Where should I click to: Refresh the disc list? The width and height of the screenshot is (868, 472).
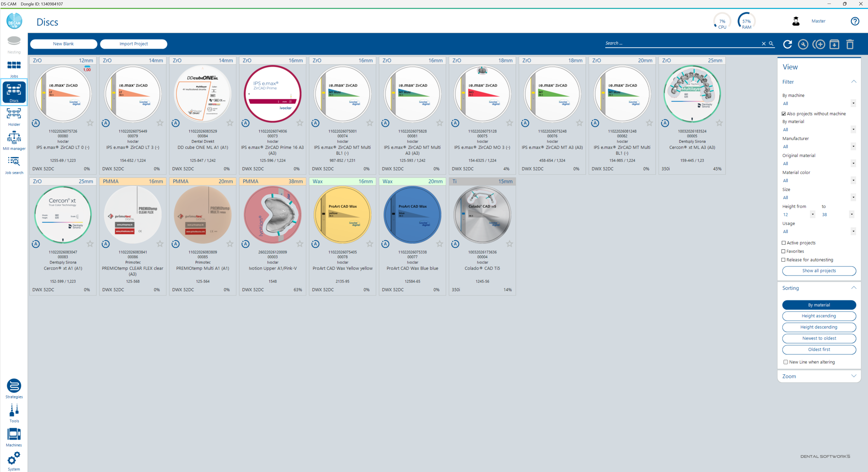tap(787, 44)
